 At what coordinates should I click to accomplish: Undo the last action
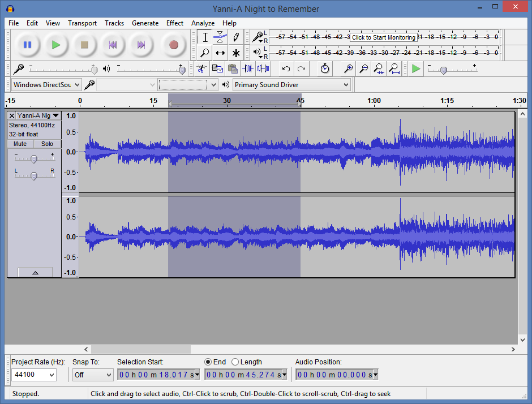[286, 69]
